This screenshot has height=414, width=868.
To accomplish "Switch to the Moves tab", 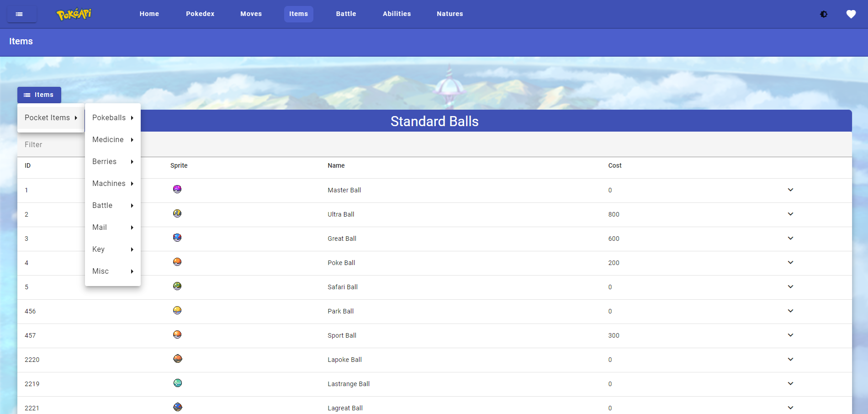I will 251,14.
